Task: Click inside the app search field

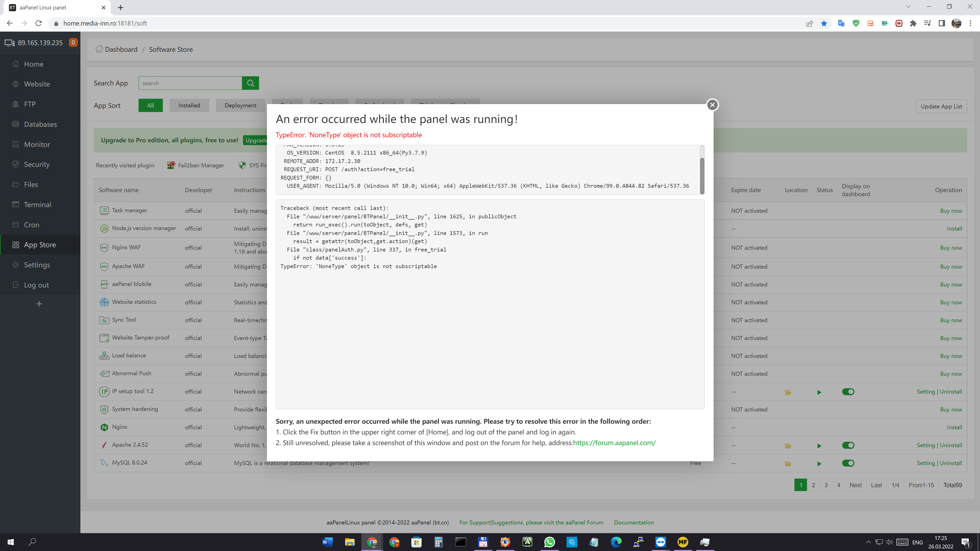Action: coord(190,83)
